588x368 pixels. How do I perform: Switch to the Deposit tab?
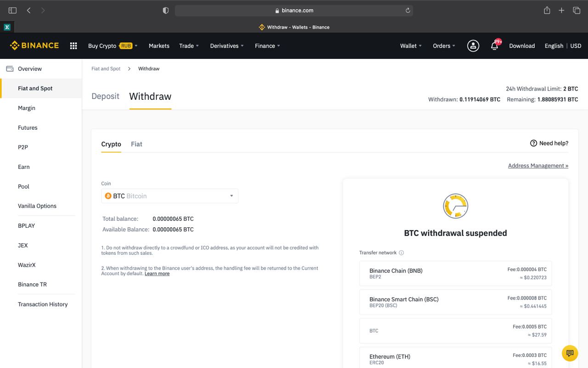(105, 96)
